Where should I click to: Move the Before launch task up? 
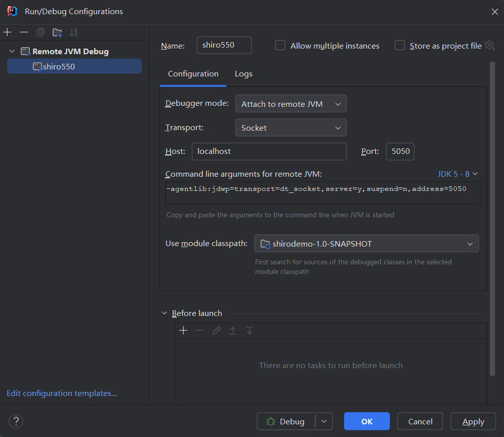233,331
